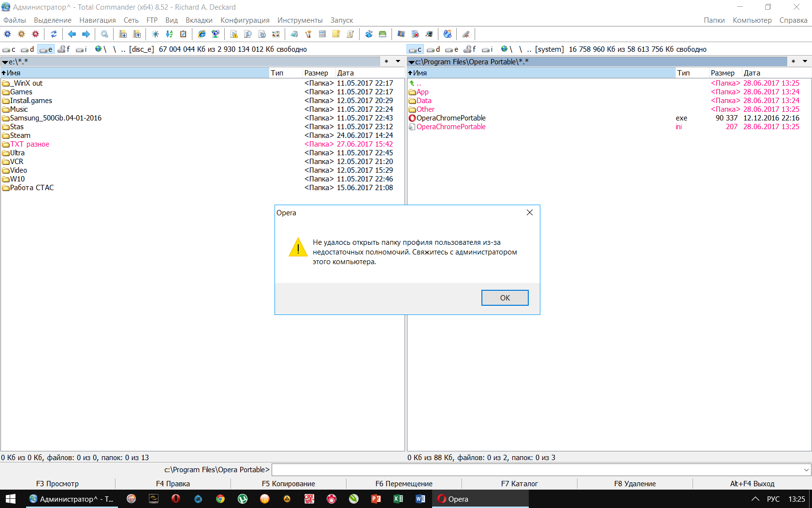Click F8 Удаление button

[x=635, y=484]
